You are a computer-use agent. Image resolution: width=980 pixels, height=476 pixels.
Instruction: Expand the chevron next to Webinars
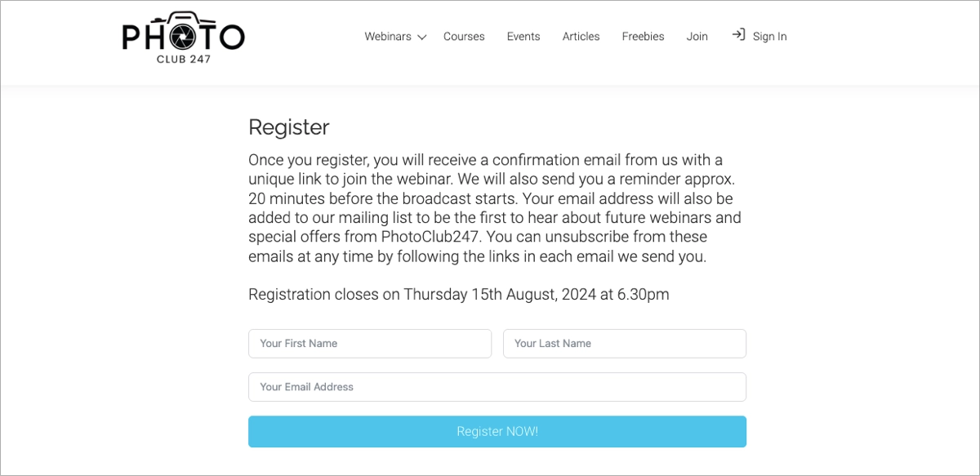click(x=422, y=38)
